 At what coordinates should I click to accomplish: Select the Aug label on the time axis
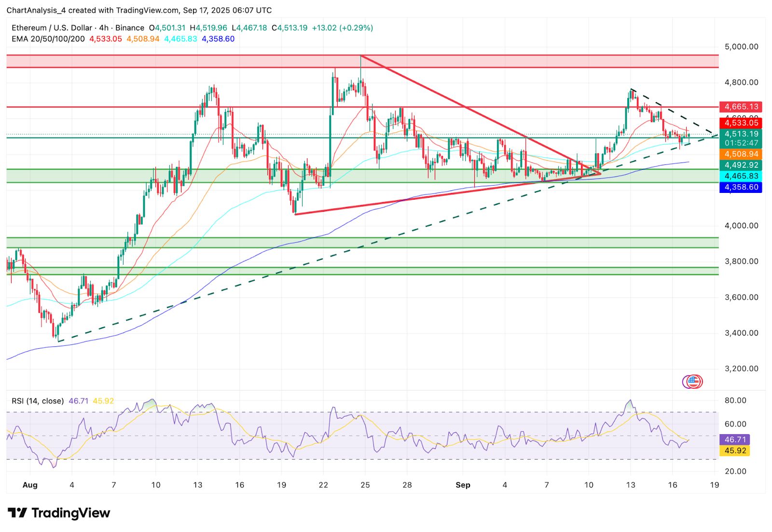tap(30, 485)
